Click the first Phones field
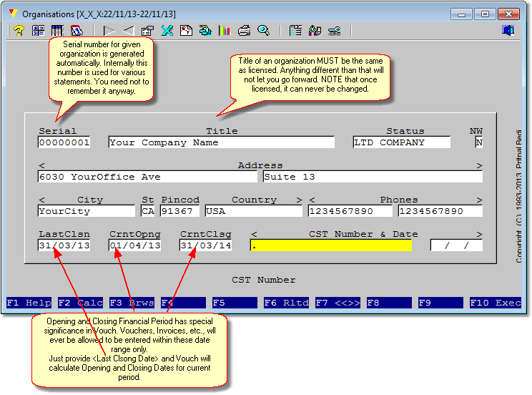 [x=350, y=211]
